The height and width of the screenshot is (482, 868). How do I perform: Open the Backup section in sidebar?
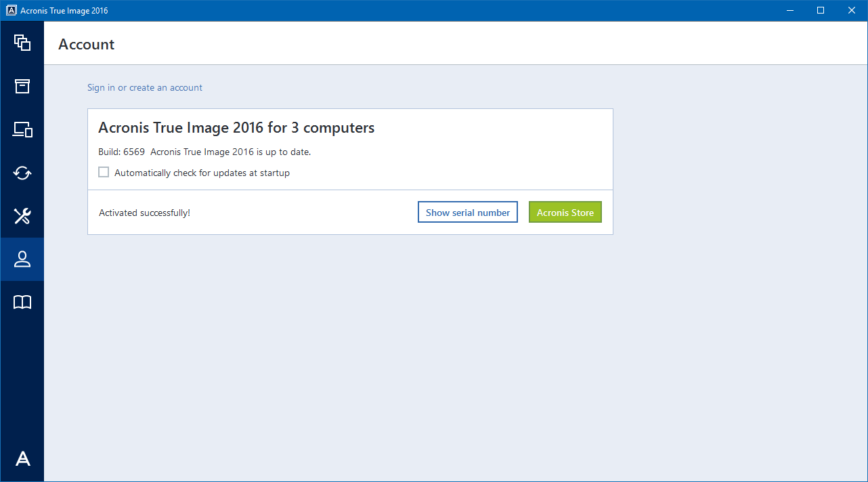[x=22, y=43]
